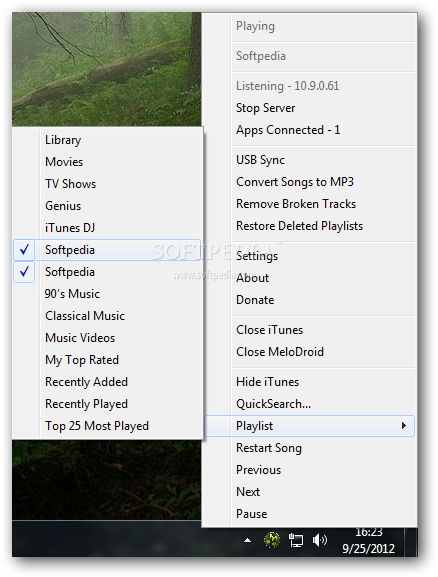Click Remove Broken Tracks
This screenshot has width=438, height=577.
point(309,204)
